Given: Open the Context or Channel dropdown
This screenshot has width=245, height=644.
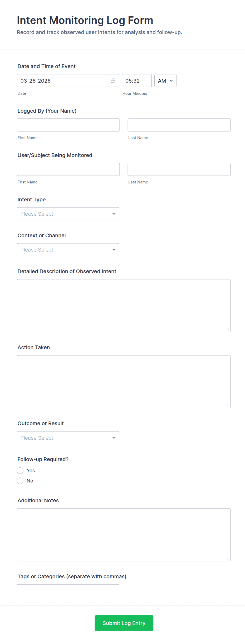Looking at the screenshot, I should click(68, 250).
